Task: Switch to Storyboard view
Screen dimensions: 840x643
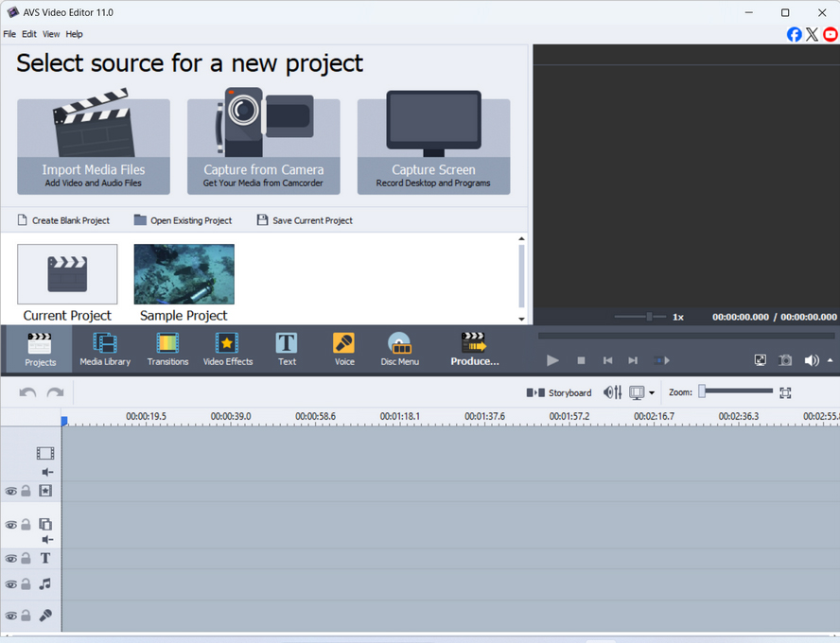Action: (x=559, y=393)
